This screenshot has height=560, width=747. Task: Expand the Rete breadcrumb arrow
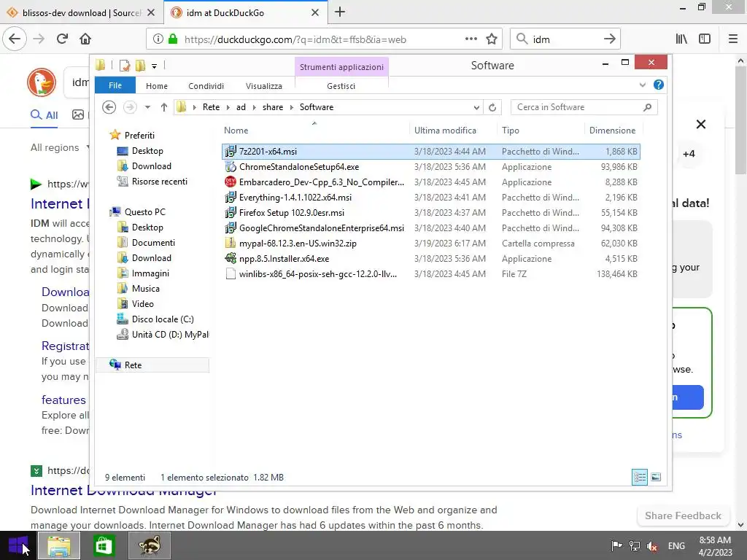(x=228, y=108)
